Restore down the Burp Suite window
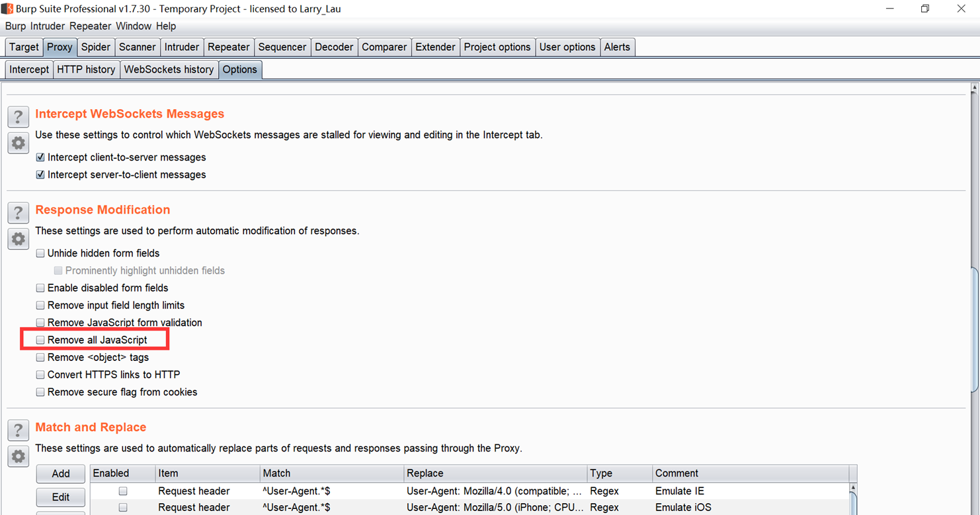The height and width of the screenshot is (515, 980). click(x=925, y=9)
